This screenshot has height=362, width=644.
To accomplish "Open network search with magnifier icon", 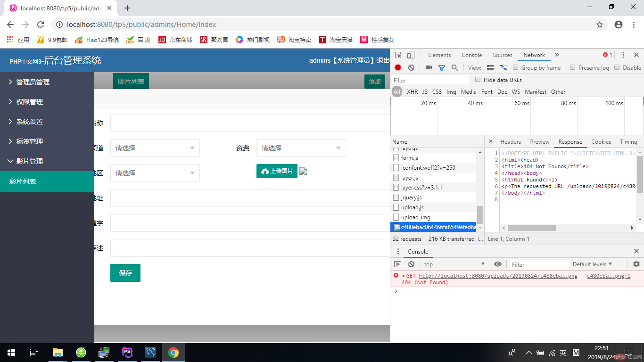I will [455, 67].
